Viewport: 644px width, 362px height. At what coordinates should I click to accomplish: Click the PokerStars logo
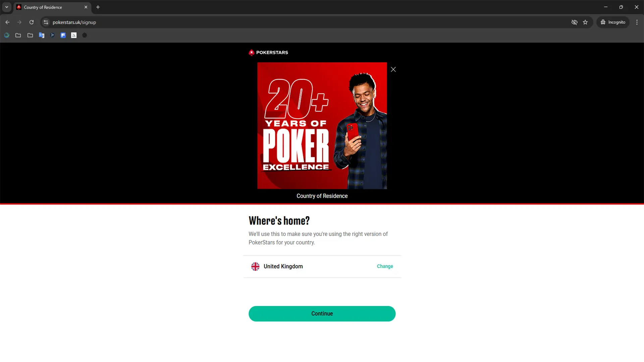click(x=268, y=52)
